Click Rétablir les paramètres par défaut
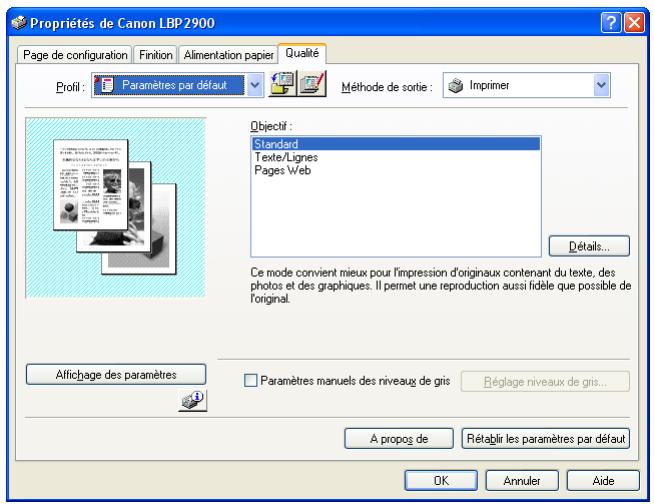The height and width of the screenshot is (504, 654). tap(546, 438)
